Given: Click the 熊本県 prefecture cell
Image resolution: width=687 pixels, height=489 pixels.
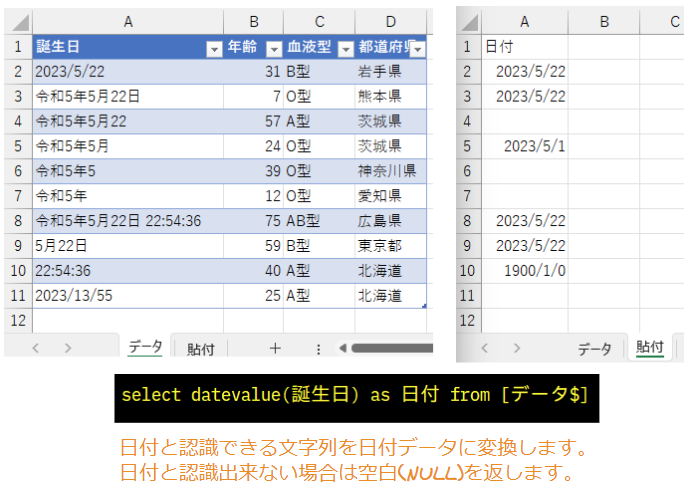Looking at the screenshot, I should (x=391, y=96).
